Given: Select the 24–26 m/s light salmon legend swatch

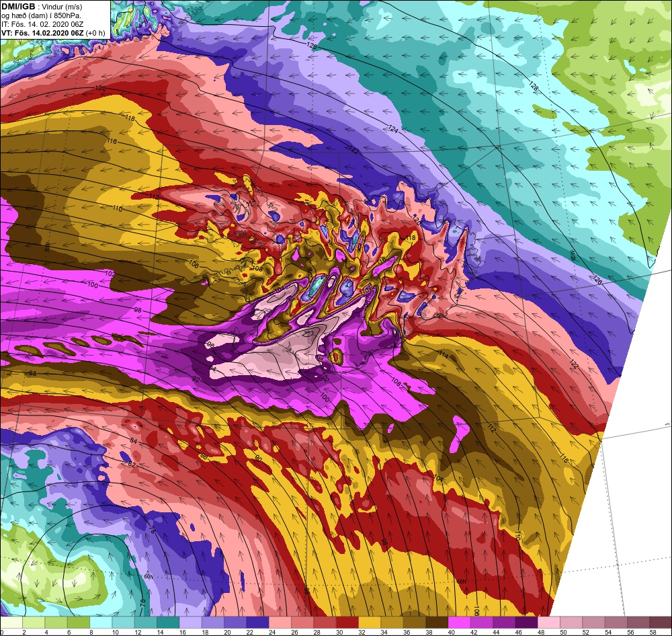Looking at the screenshot, I should tap(280, 623).
